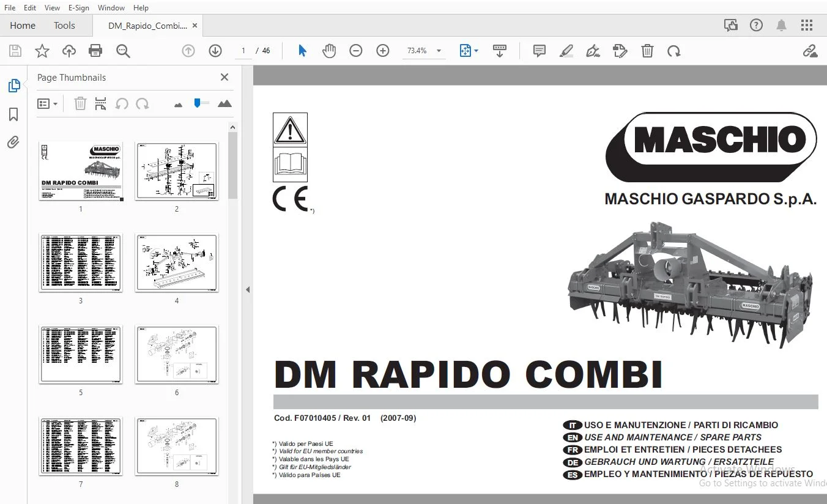
Task: Open the share-for-review comments icon
Action: (x=730, y=25)
